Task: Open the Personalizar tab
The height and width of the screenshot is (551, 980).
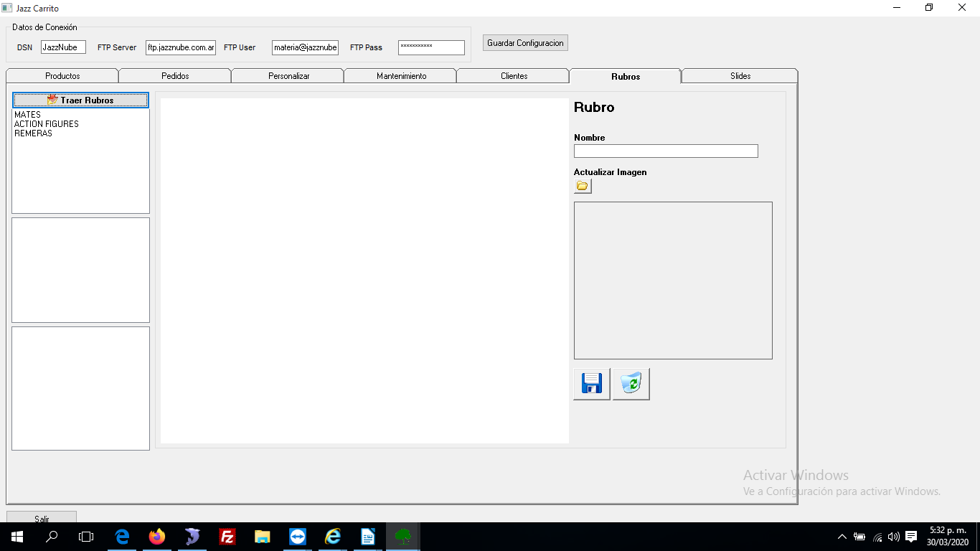Action: [x=288, y=76]
